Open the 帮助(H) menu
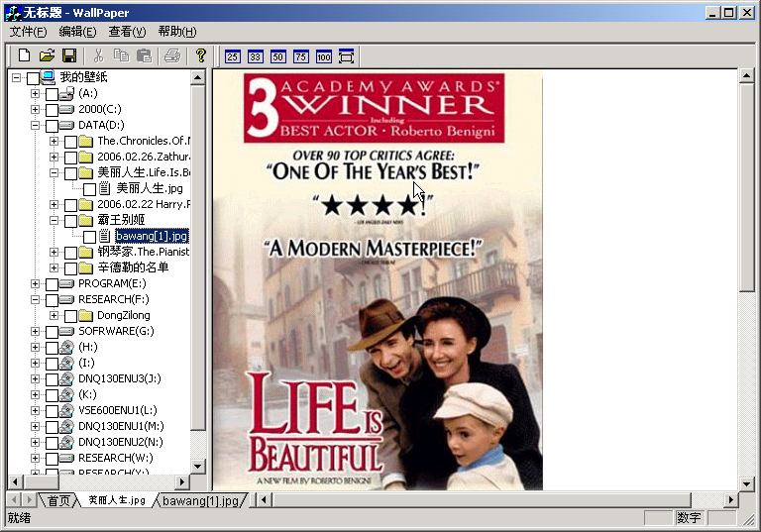Viewport: 761px width, 532px height. [177, 32]
